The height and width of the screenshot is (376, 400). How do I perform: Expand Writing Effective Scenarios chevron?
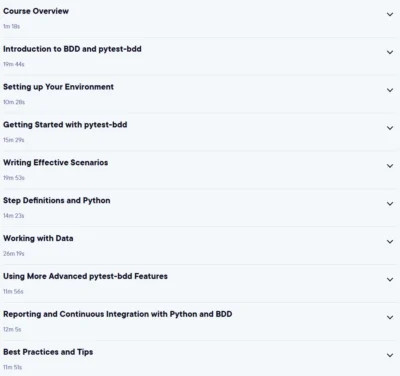coord(390,166)
